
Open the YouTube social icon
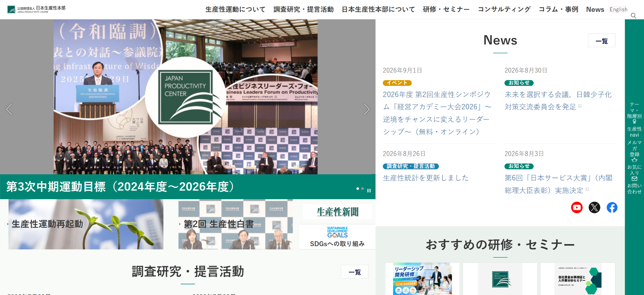[x=577, y=207]
